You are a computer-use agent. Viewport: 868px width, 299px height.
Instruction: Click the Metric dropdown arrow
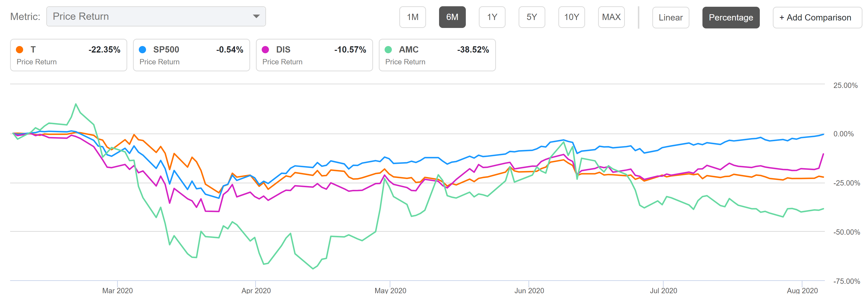(256, 16)
